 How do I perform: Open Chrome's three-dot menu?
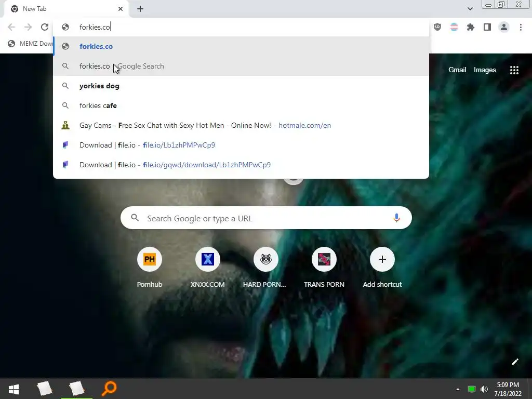[x=521, y=27]
